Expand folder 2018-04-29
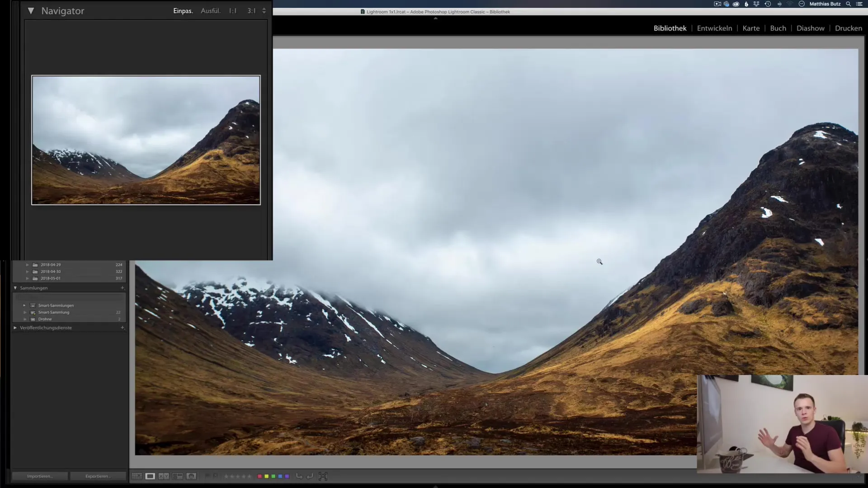Screen dimensions: 868x488 tap(27, 265)
